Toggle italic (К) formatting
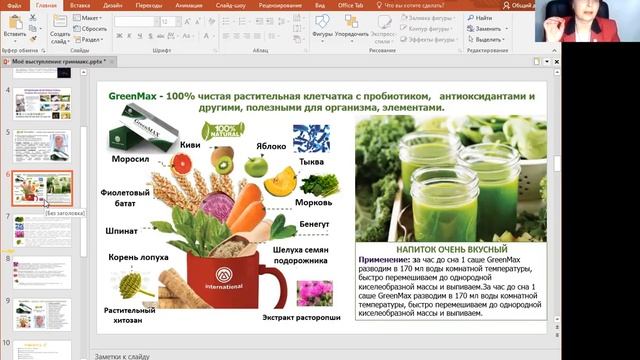The height and width of the screenshot is (360, 640). [129, 36]
